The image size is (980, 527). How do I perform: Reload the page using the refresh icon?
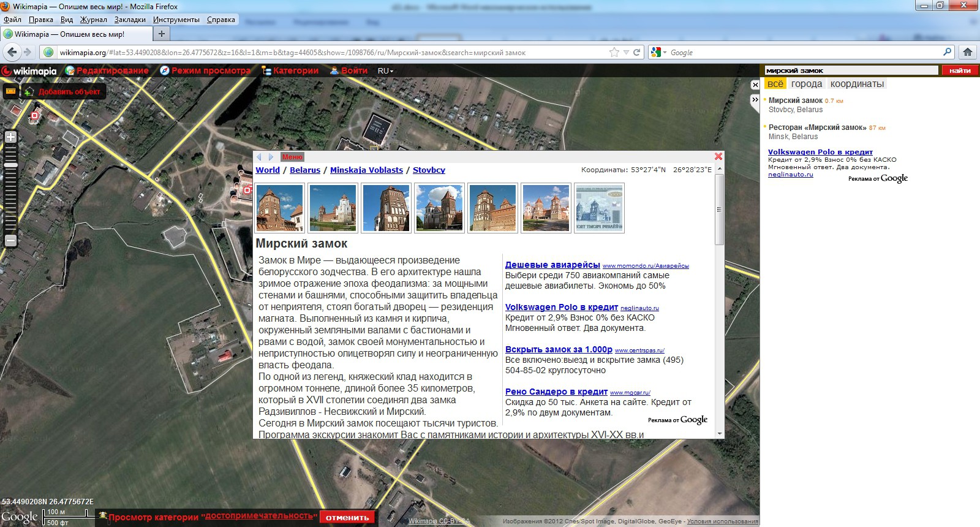pos(637,52)
